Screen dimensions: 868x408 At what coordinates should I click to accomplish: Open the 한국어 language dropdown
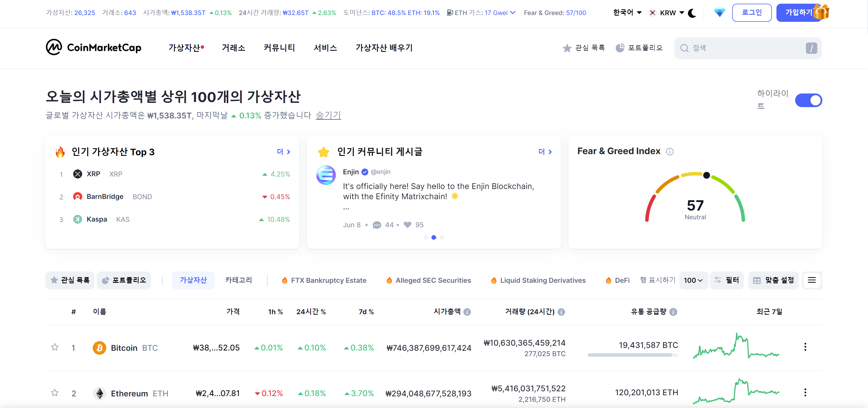627,13
